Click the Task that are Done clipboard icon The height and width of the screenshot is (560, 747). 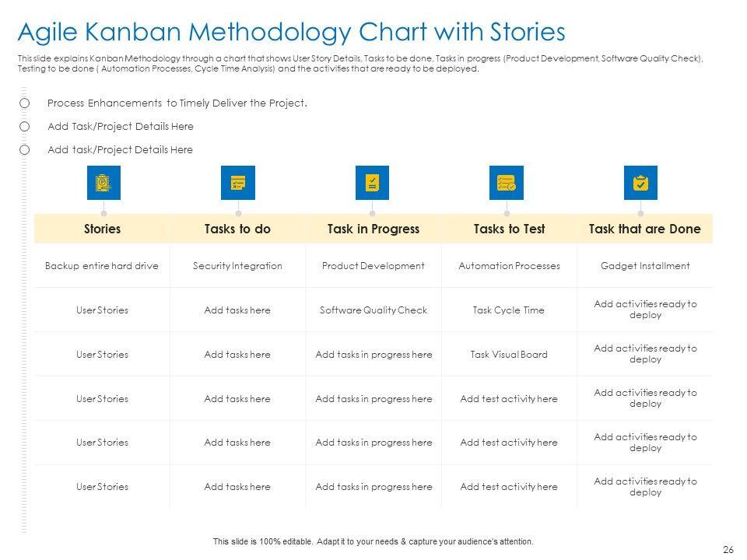(640, 183)
